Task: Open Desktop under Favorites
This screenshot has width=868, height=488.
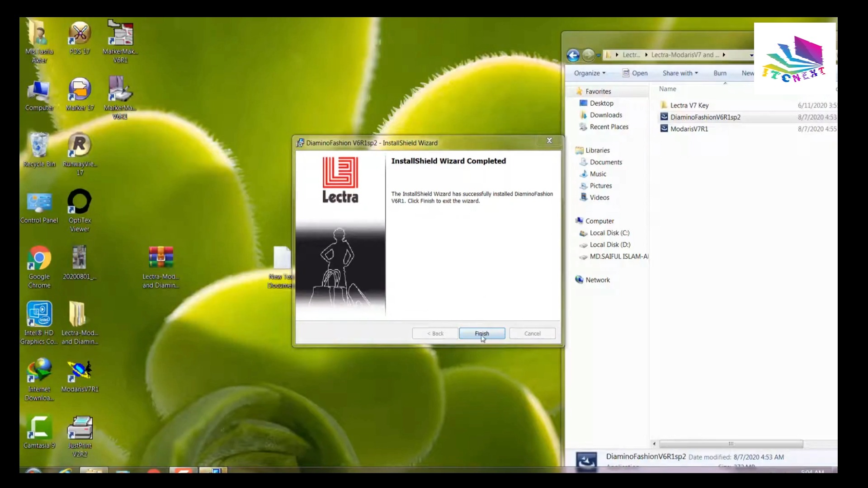Action: click(601, 103)
